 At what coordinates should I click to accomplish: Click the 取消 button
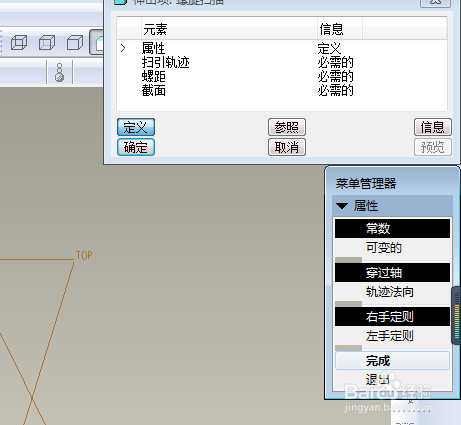tap(287, 147)
